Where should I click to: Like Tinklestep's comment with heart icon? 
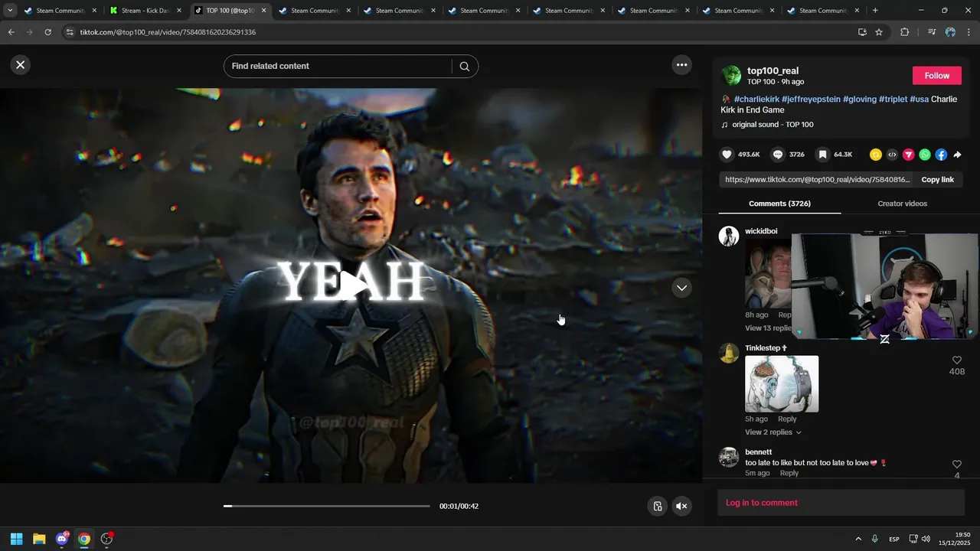[x=956, y=360]
